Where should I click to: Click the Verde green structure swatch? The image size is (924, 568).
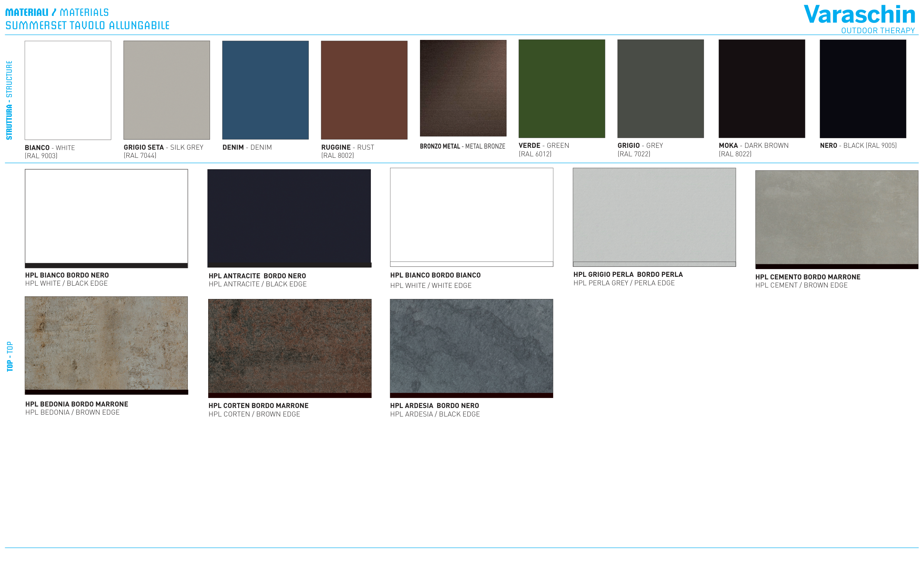pos(562,89)
